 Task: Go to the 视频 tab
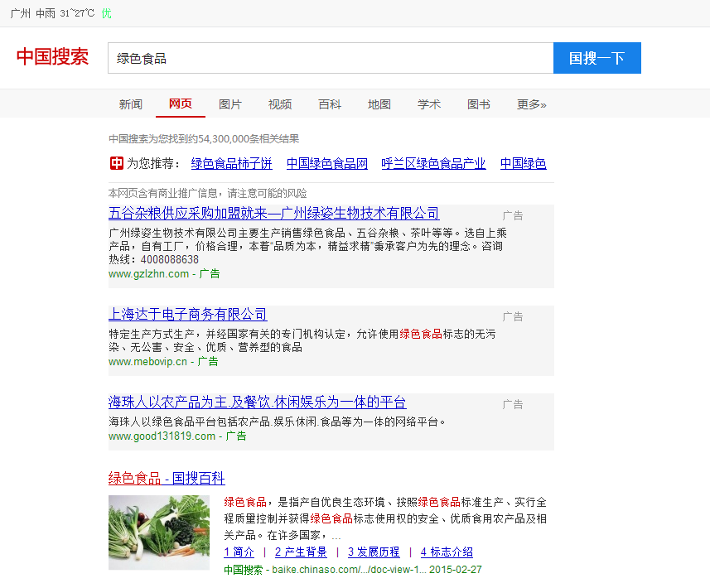[x=280, y=104]
